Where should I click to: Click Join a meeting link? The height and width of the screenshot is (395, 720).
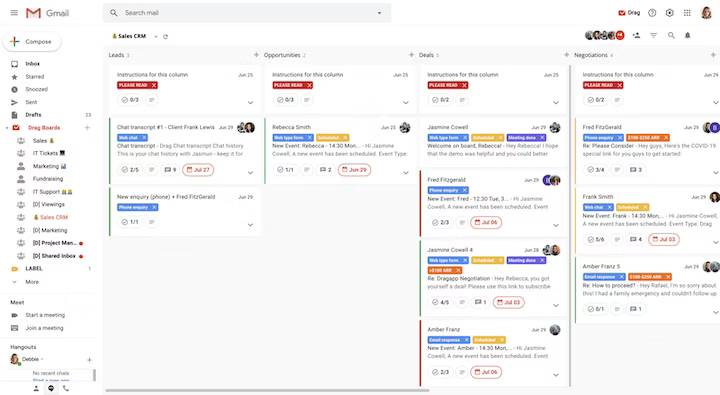pos(45,328)
